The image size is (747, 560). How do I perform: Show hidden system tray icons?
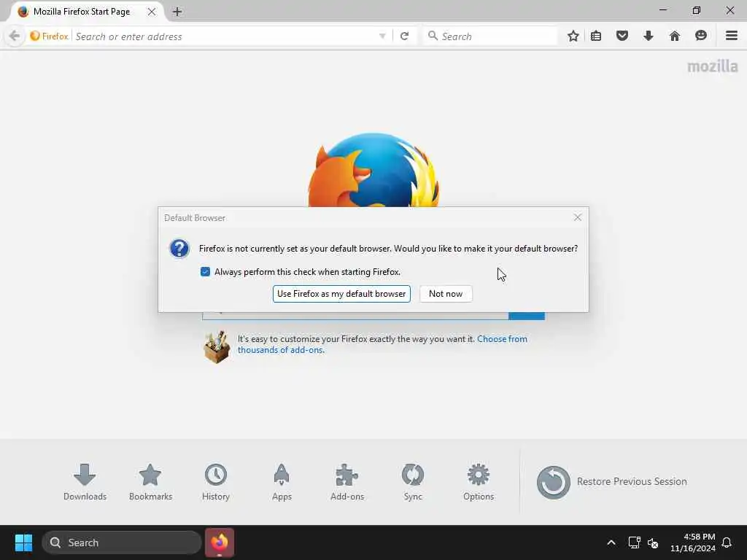tap(611, 542)
